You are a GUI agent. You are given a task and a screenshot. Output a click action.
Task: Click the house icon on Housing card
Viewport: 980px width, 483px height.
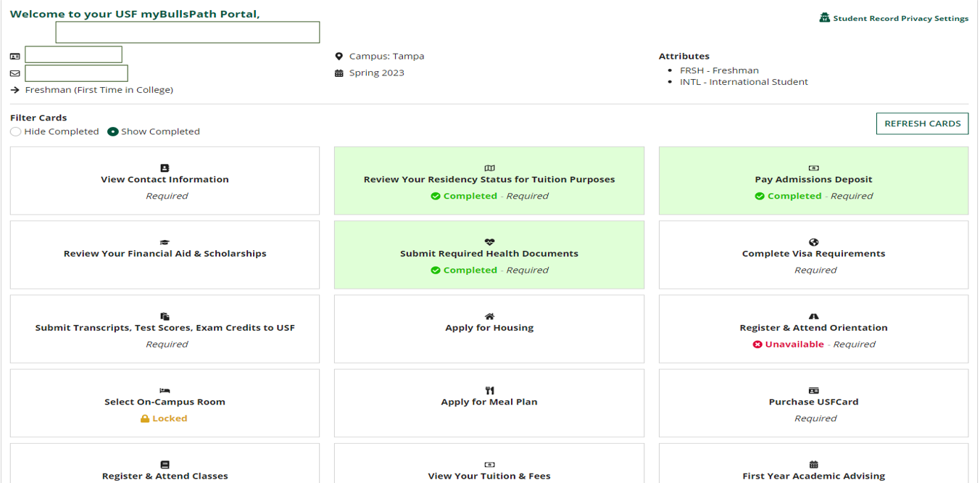tap(489, 316)
